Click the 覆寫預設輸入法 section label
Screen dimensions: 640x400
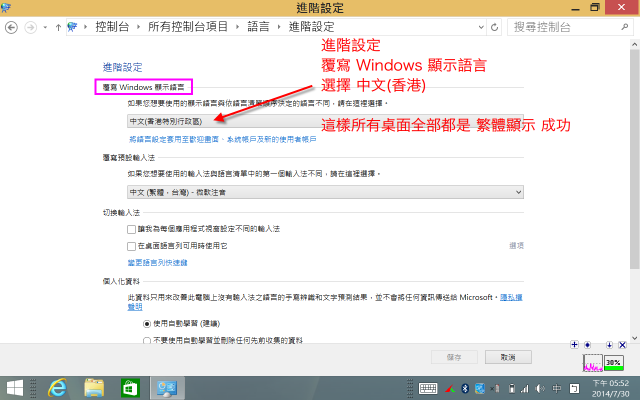coord(129,158)
